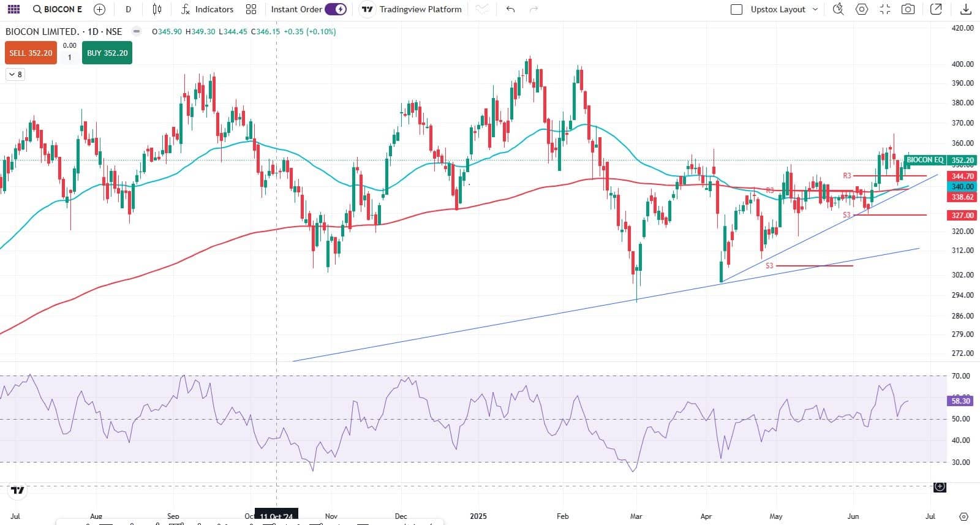The width and height of the screenshot is (980, 525).
Task: Open chart settings hexagon icon
Action: point(862,9)
